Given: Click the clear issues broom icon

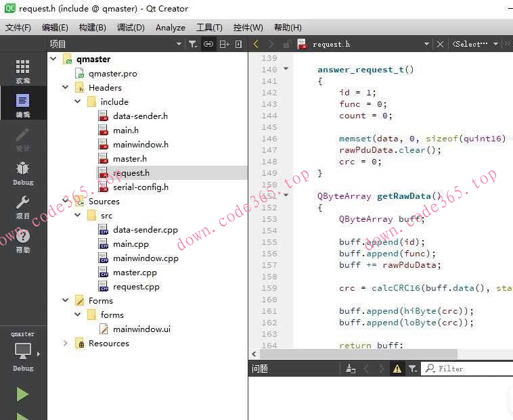Looking at the screenshot, I should (x=351, y=369).
